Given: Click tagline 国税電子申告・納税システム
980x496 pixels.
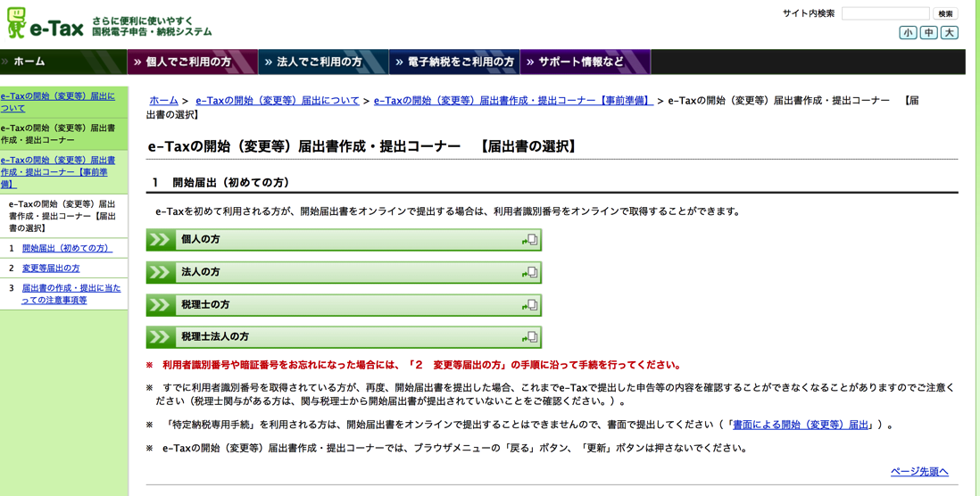Looking at the screenshot, I should click(x=152, y=31).
